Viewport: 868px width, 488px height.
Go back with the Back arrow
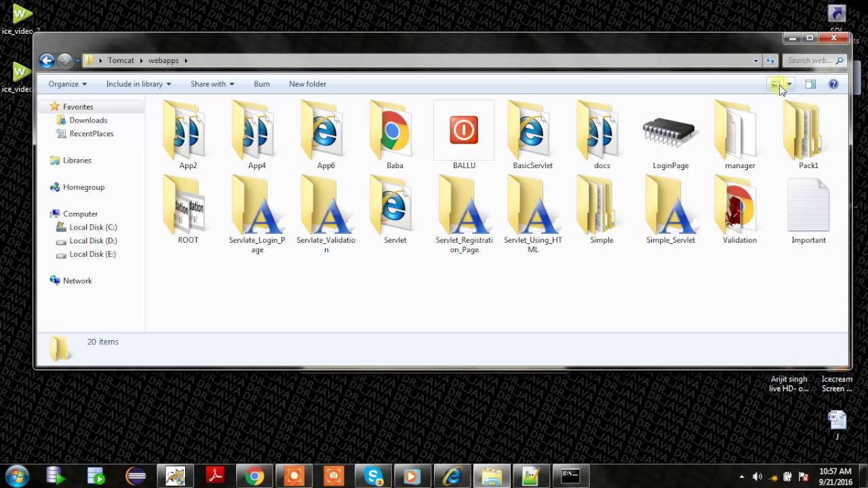(x=47, y=60)
